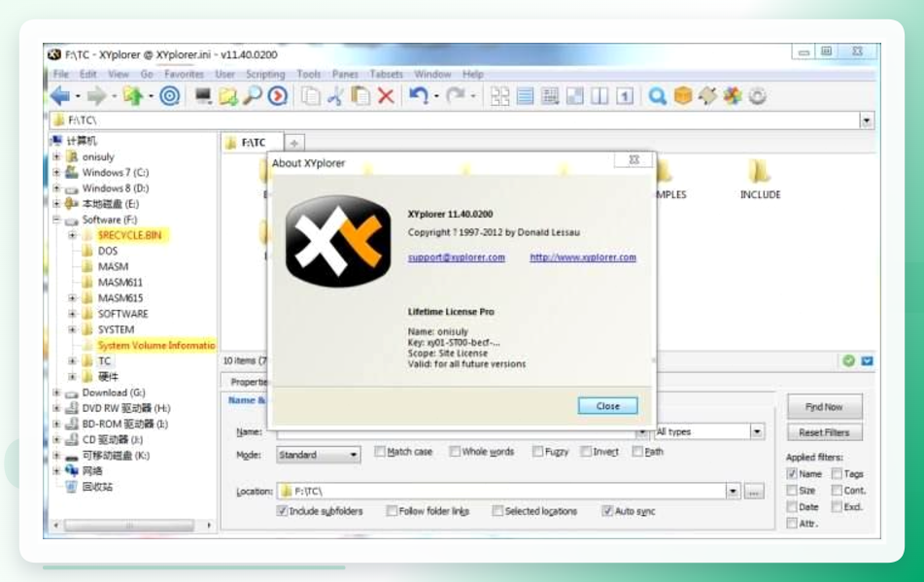The width and height of the screenshot is (924, 582).
Task: Click the red X Delete icon
Action: click(x=386, y=95)
